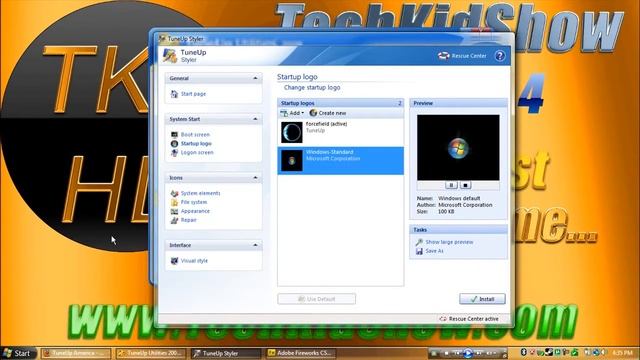This screenshot has height=360, width=640.
Task: Click the taskbar clock
Action: pyautogui.click(x=622, y=353)
